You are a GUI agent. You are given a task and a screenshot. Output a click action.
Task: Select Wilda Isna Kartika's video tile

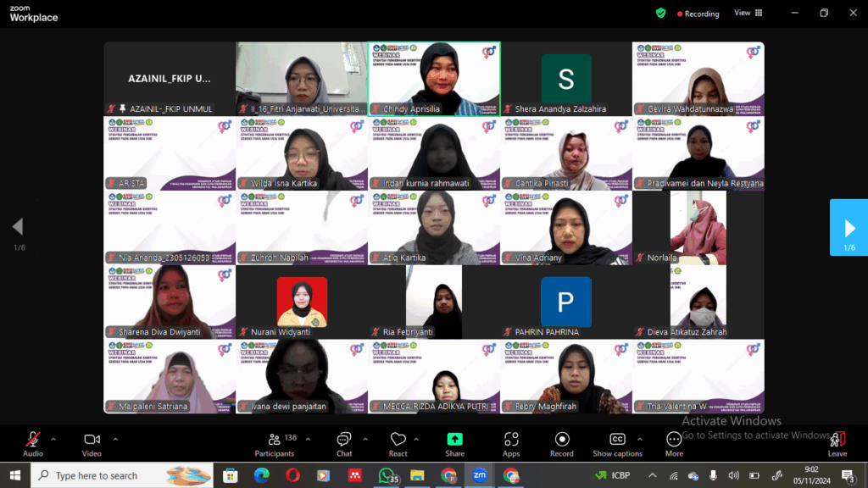(302, 153)
